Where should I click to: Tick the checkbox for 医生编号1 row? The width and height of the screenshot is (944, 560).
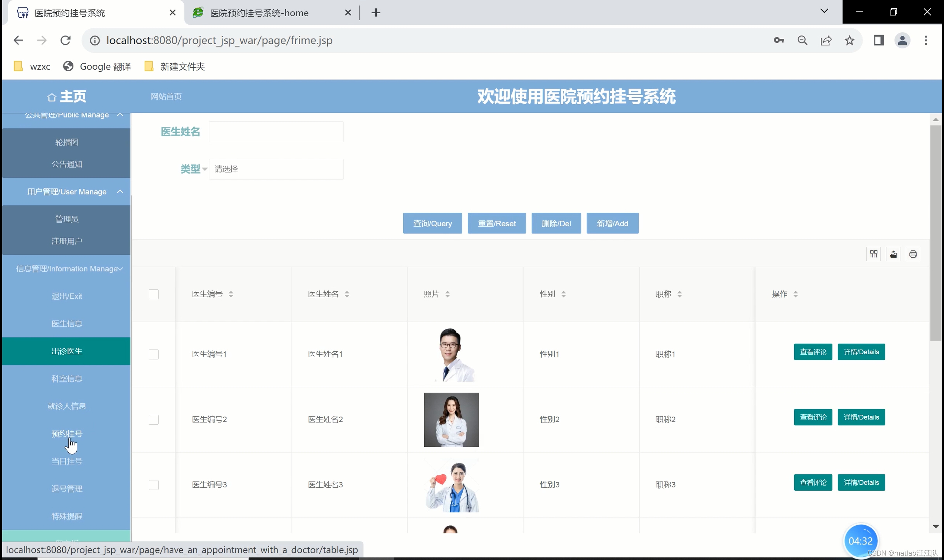pos(153,354)
